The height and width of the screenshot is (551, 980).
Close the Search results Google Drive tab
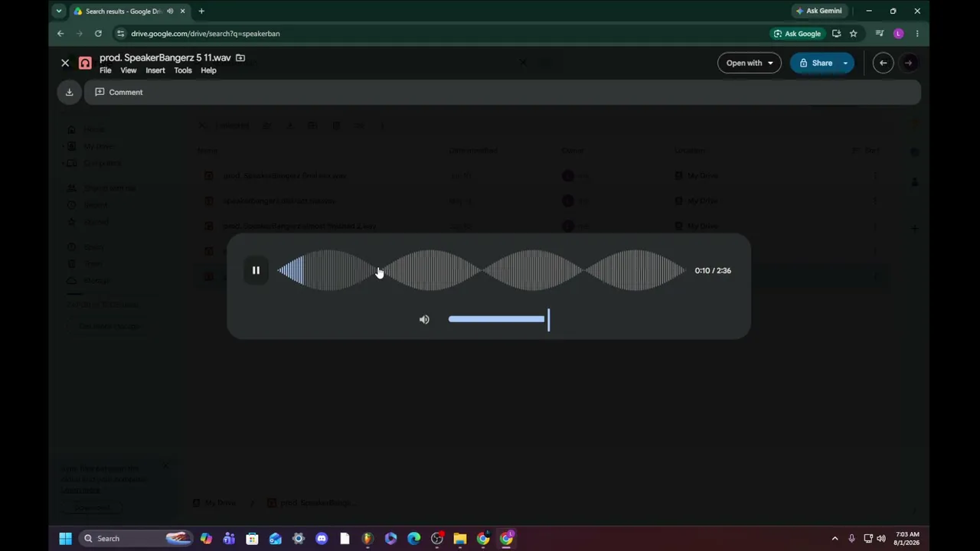click(x=182, y=11)
